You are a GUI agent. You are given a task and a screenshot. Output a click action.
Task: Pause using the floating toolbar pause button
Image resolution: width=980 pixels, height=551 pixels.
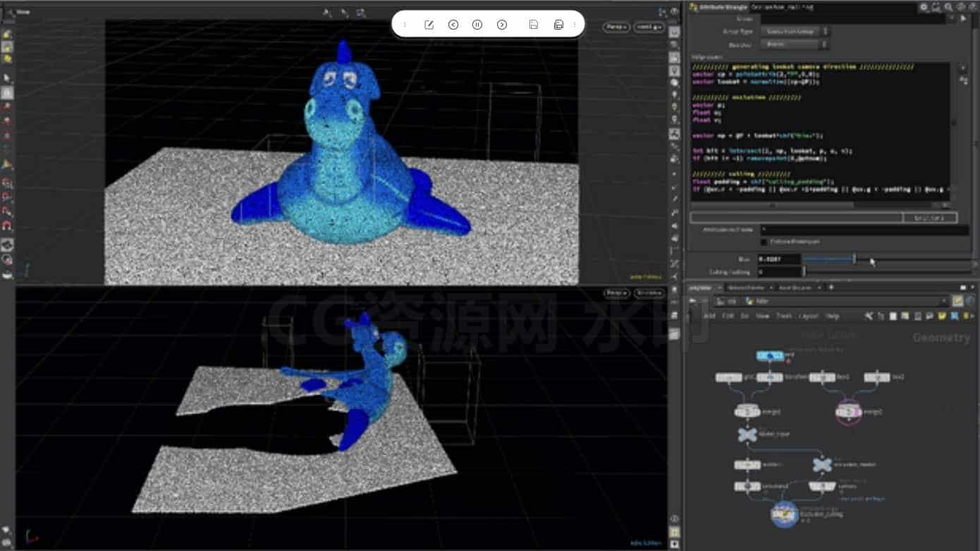click(477, 25)
